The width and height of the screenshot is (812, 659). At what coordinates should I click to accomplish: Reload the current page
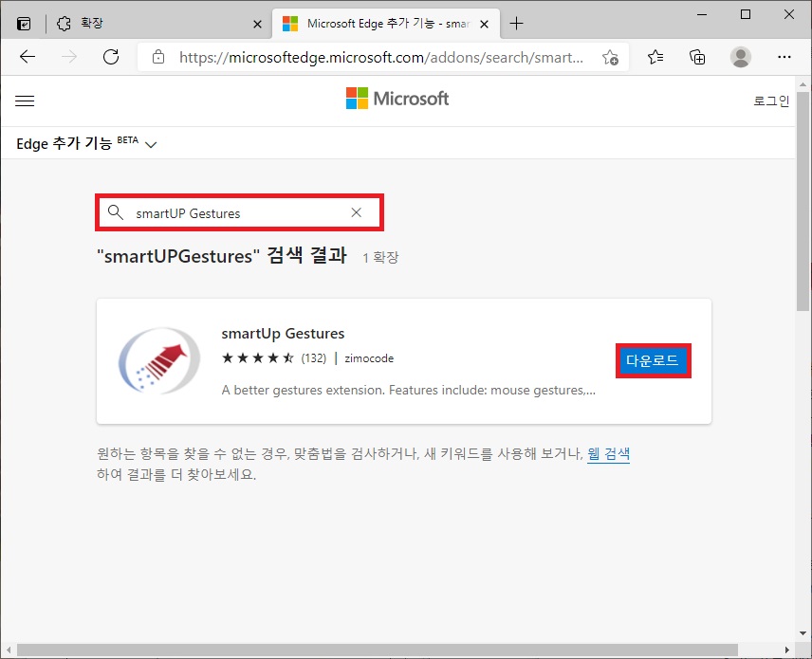point(111,57)
